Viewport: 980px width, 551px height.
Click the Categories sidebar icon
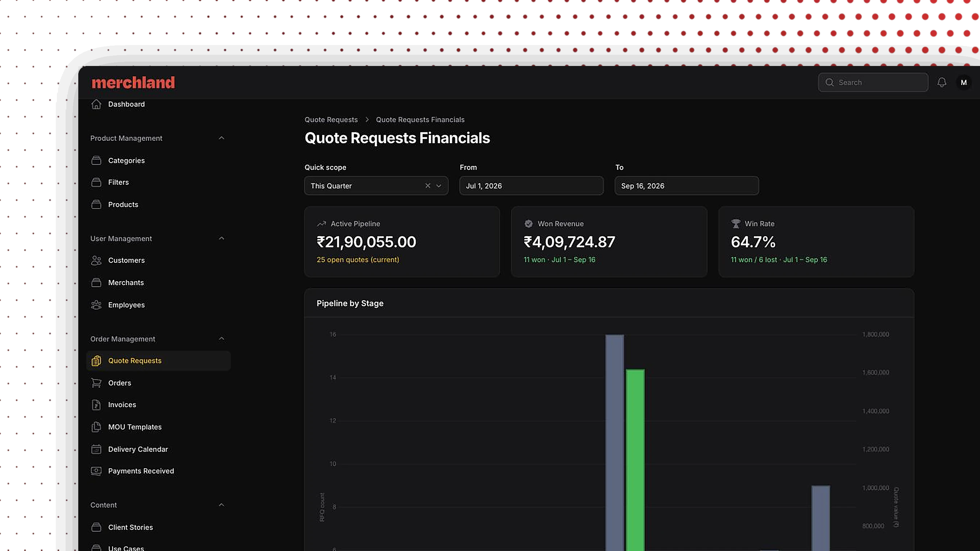(96, 161)
